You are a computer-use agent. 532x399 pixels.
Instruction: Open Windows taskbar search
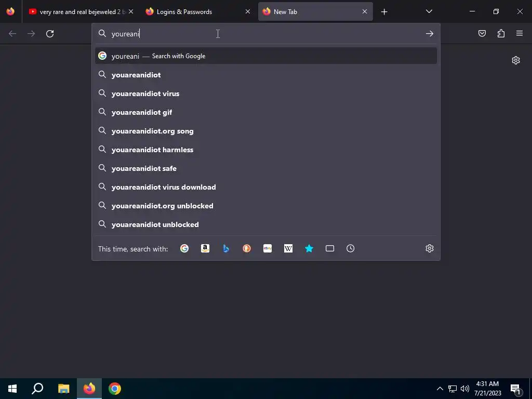coord(37,389)
